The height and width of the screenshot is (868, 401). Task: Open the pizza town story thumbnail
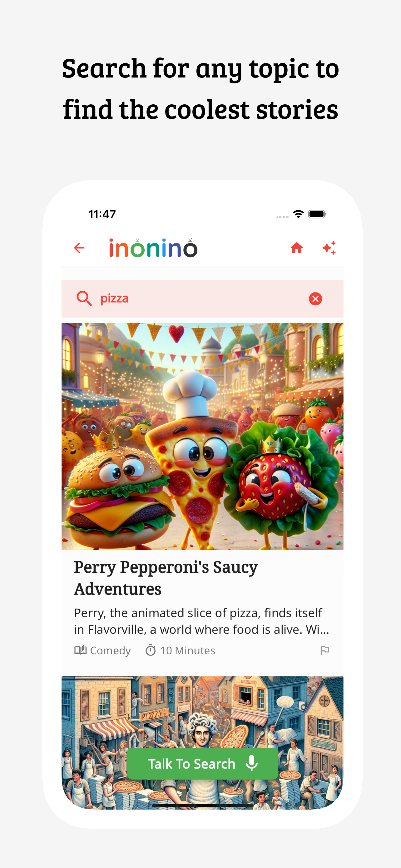coord(202,743)
